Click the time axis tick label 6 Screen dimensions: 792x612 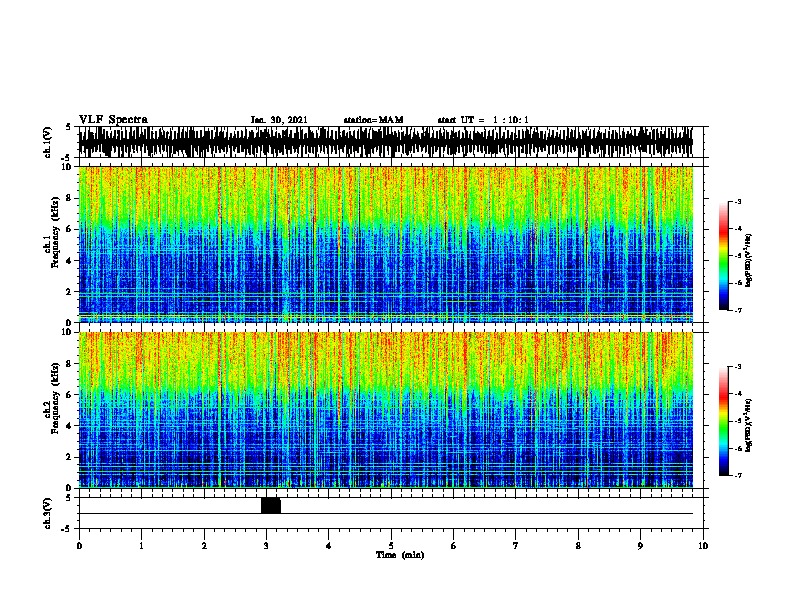[453, 545]
